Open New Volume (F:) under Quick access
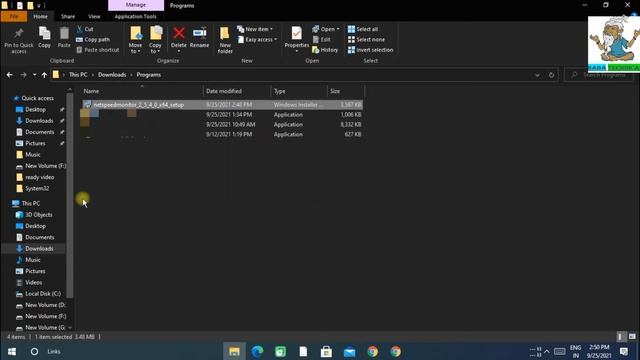Screen dimensions: 640x360 [x=41, y=166]
